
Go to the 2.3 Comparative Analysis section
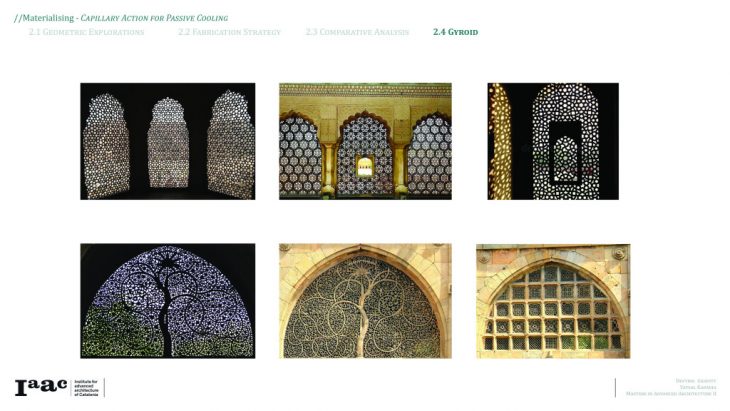(357, 33)
